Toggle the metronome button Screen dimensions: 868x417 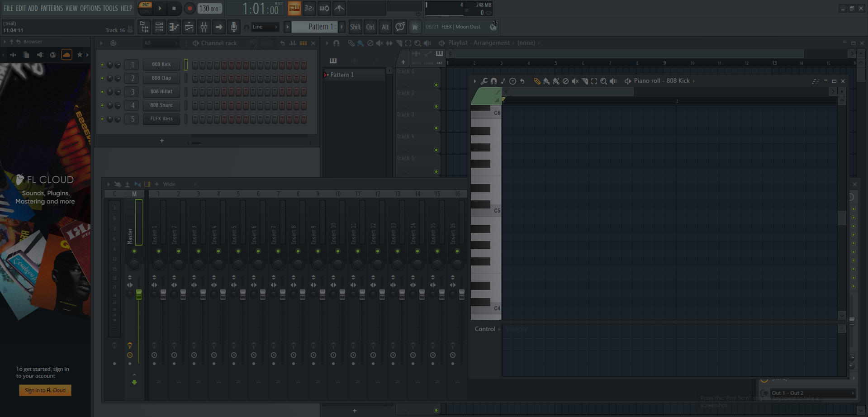tap(339, 8)
